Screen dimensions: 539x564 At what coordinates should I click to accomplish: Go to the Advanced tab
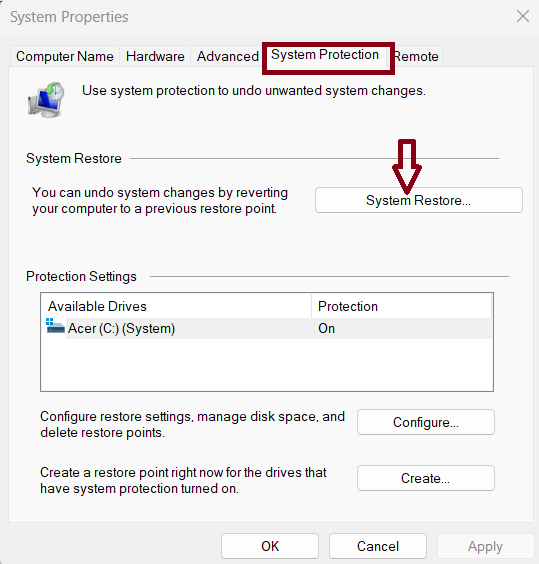point(227,56)
